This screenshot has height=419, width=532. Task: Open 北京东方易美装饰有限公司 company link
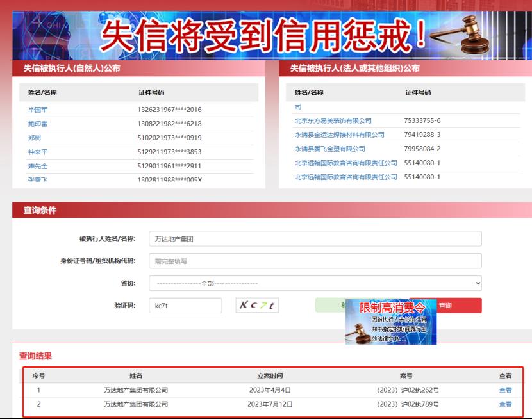333,120
